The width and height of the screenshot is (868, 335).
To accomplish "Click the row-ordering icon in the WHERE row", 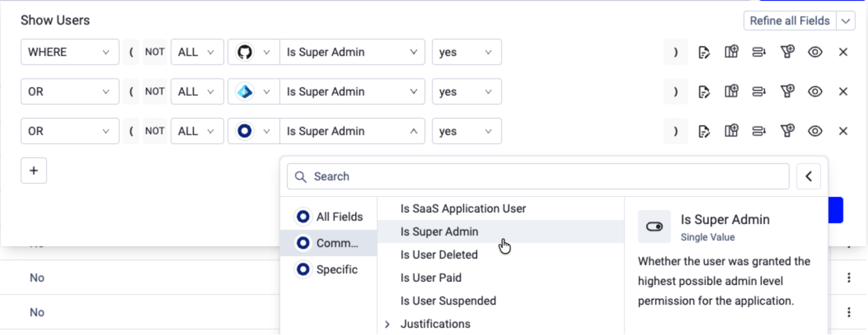I will click(759, 52).
